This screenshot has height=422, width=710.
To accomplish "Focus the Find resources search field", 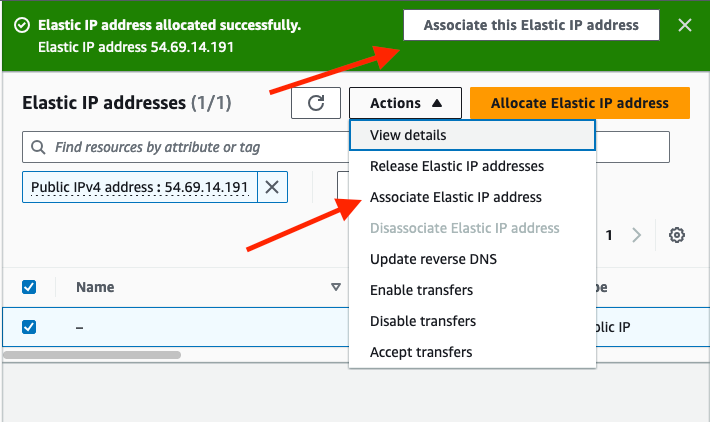I will (186, 147).
